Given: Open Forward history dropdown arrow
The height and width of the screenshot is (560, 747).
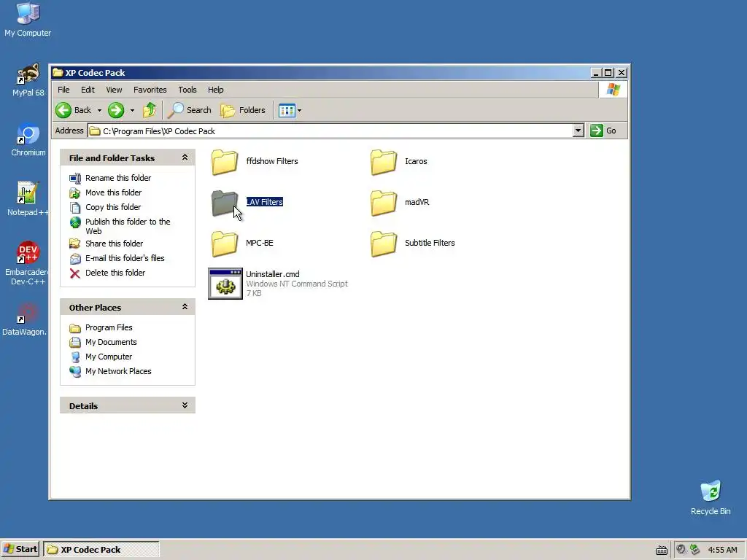Looking at the screenshot, I should click(x=133, y=111).
